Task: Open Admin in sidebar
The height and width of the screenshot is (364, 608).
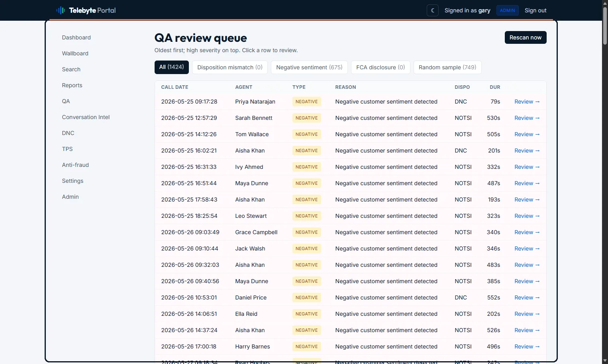Action: coord(71,197)
